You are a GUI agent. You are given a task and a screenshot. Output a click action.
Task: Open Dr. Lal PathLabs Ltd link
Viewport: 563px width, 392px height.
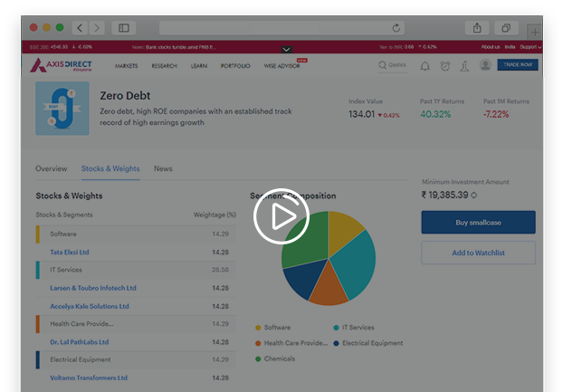tap(80, 342)
